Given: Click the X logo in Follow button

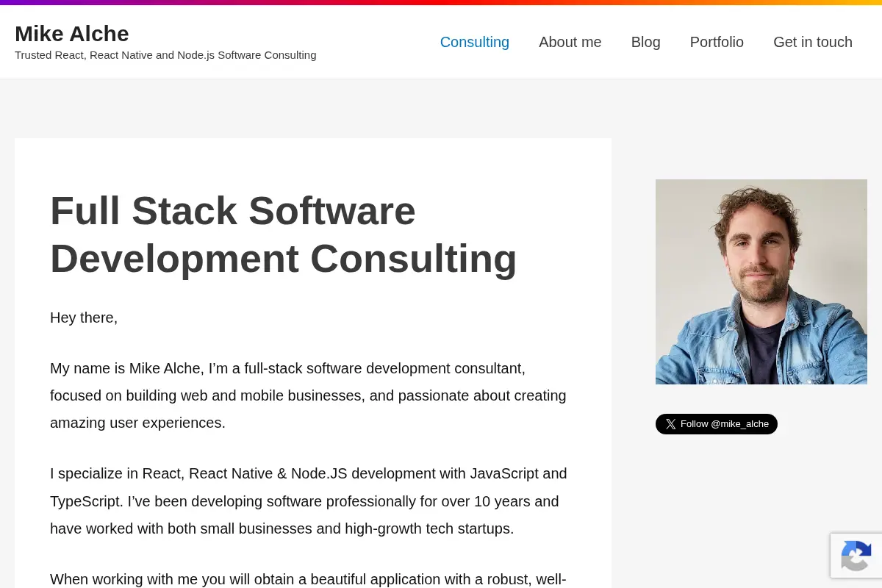Looking at the screenshot, I should pos(670,424).
